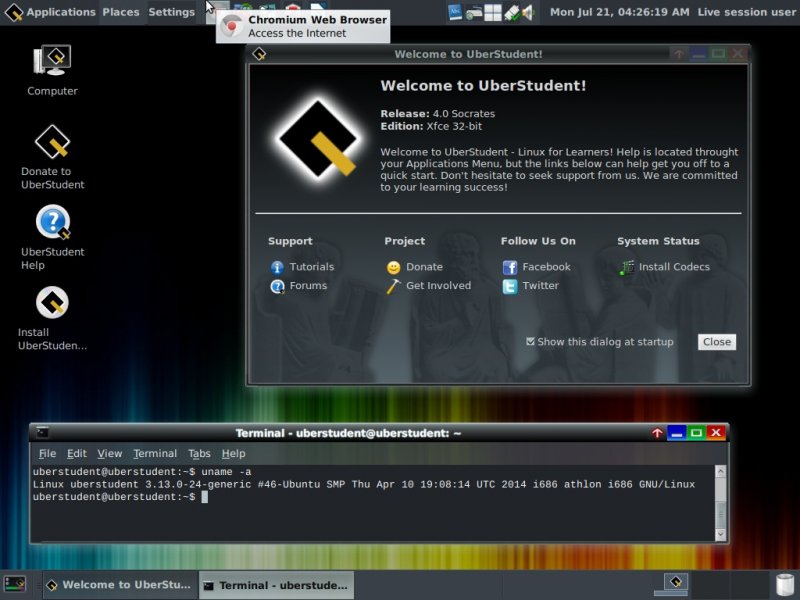Roll up the Terminal window with the red arrow
The height and width of the screenshot is (600, 800).
657,433
